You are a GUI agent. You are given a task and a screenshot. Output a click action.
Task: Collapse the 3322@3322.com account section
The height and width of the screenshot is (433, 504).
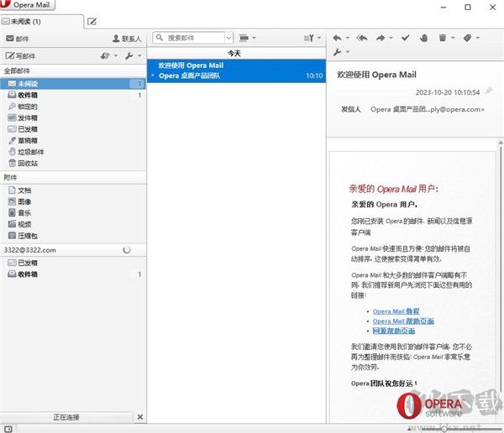tap(73, 250)
